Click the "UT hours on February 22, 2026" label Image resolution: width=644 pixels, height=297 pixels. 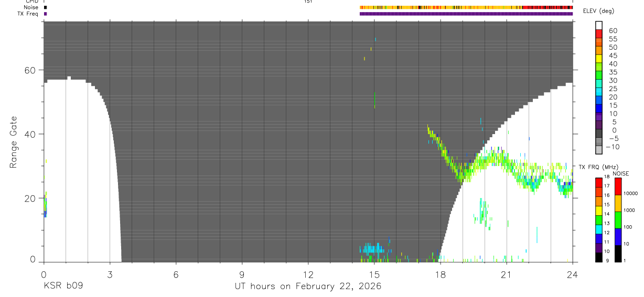point(308,287)
